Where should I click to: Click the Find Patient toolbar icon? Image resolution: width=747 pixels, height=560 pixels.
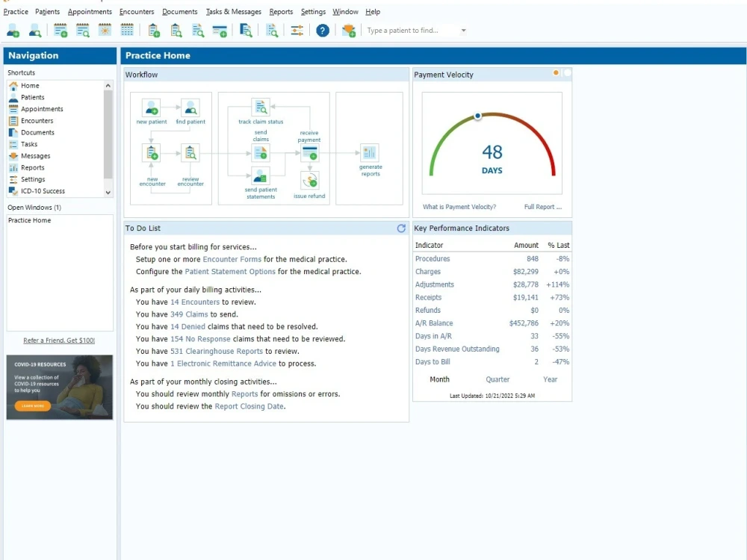[x=35, y=31]
